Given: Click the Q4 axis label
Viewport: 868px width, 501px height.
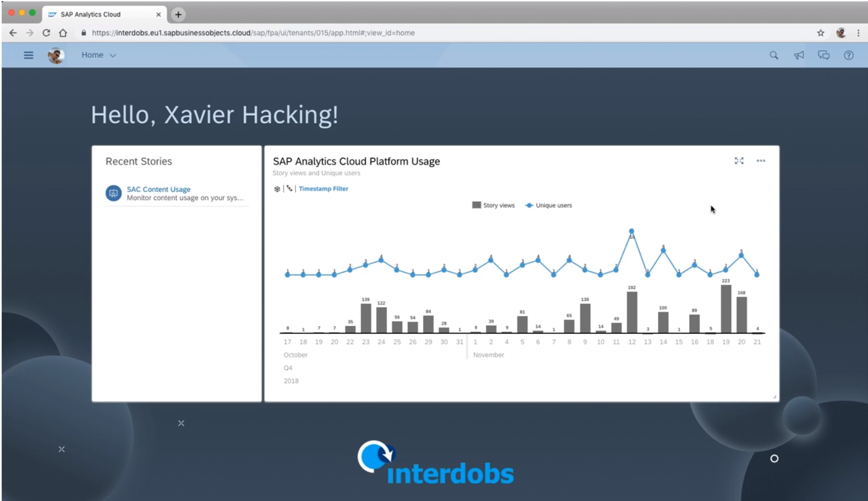Looking at the screenshot, I should tap(288, 368).
